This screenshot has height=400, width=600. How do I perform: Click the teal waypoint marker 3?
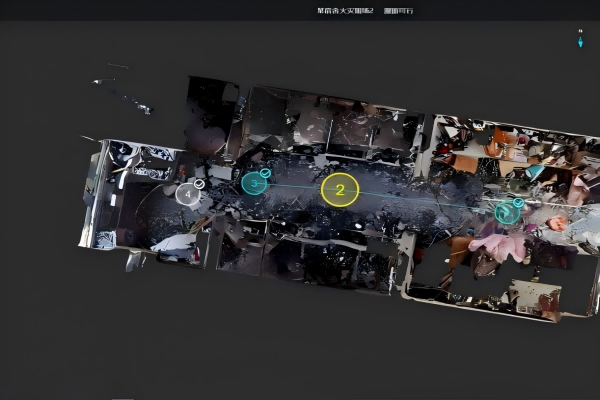(x=254, y=184)
